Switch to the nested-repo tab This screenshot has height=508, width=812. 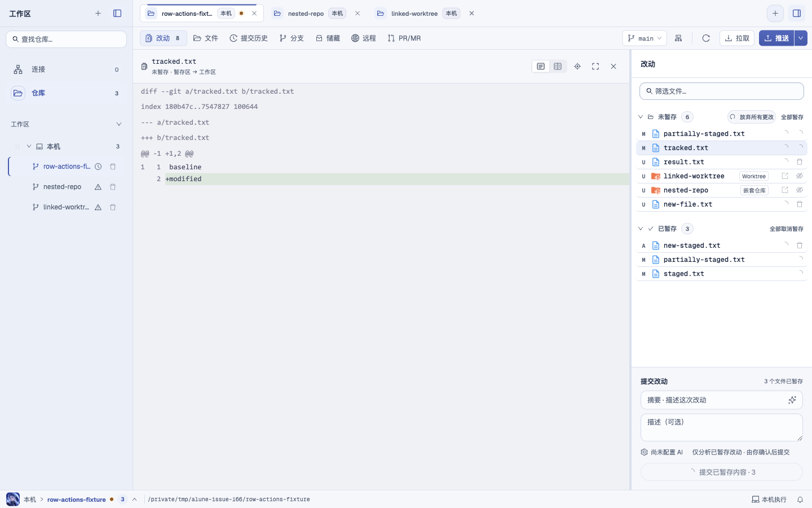point(316,14)
